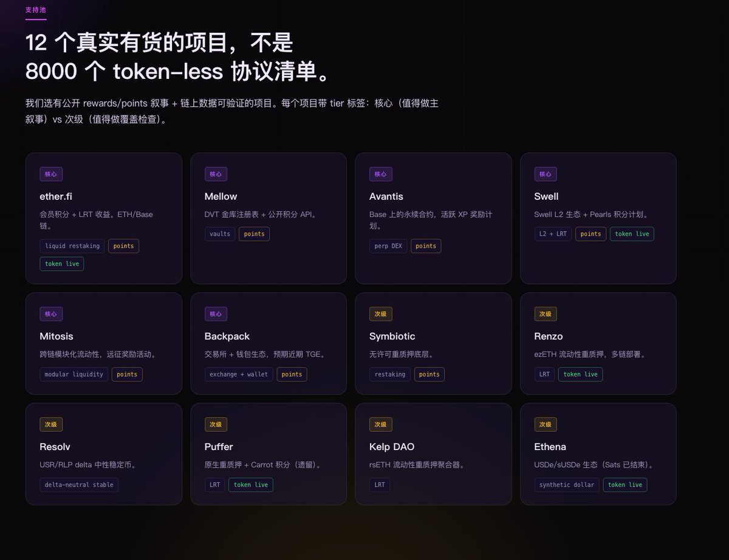
Task: Click the 核心 badge on the Backpack card
Action: pos(216,314)
